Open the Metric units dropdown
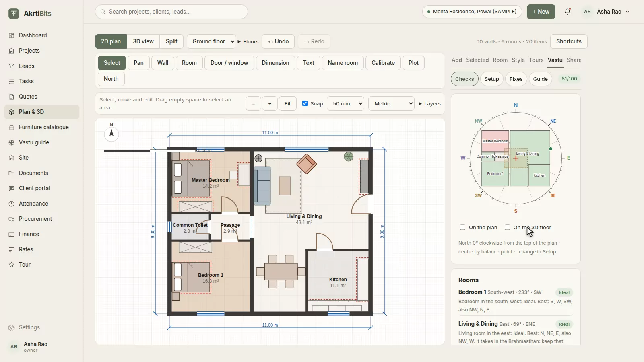Screen dimensions: 644x362 [392, 103]
